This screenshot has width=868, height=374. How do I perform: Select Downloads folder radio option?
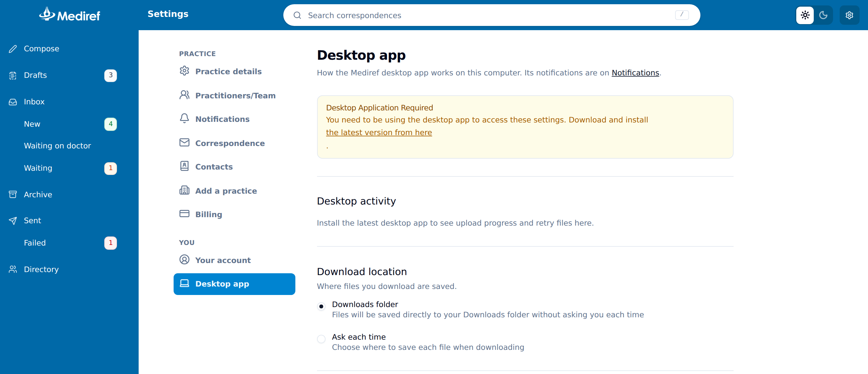pyautogui.click(x=321, y=306)
